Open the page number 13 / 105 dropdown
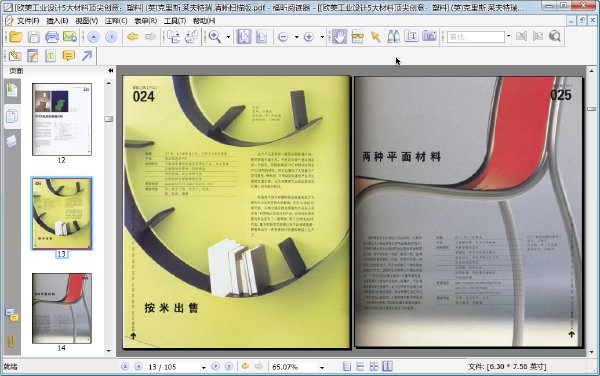 (x=203, y=367)
